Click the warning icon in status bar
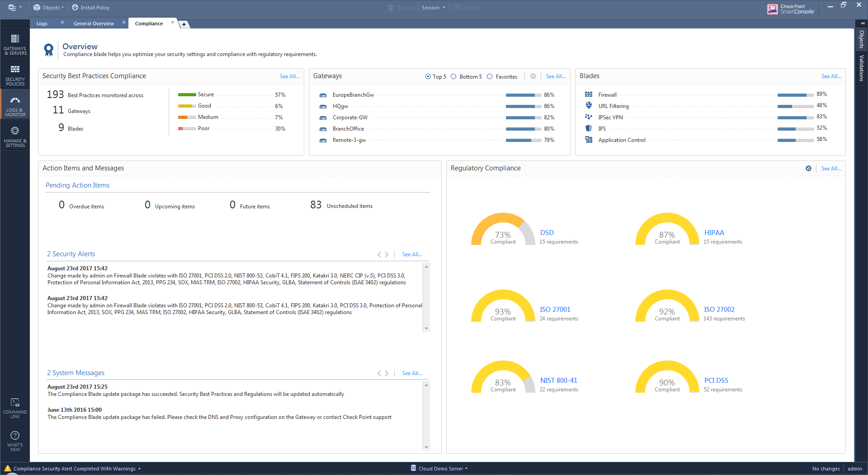Viewport: 868px width, 475px height. 8,468
